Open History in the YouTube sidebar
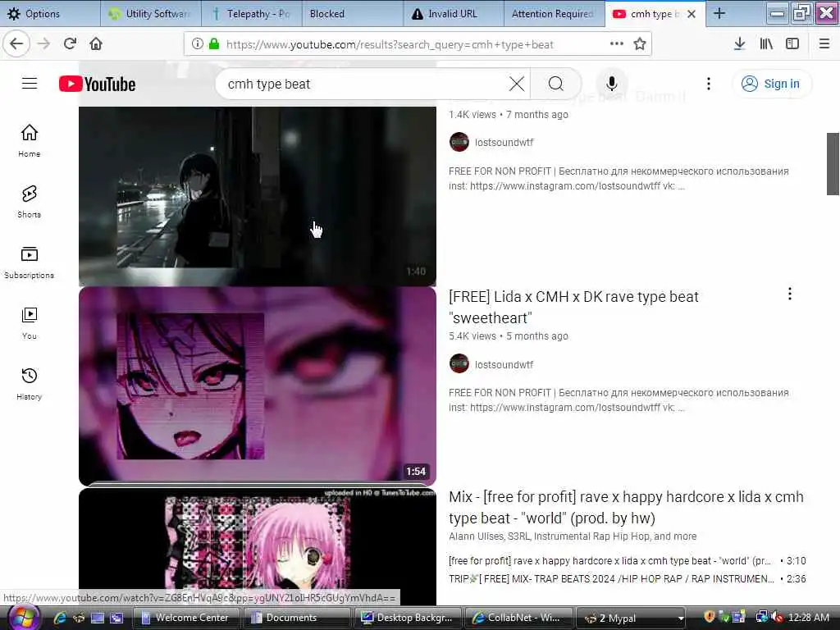Viewport: 840px width, 630px height. 30,384
